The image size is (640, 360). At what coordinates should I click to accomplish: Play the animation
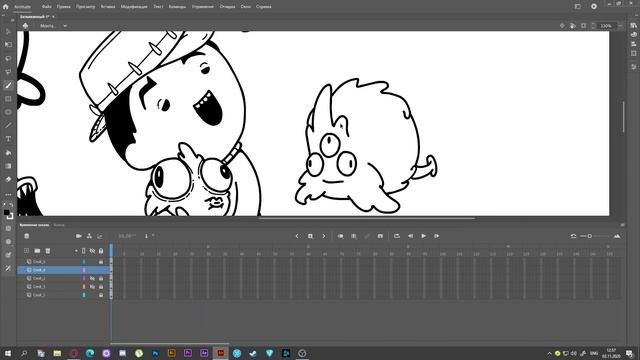pyautogui.click(x=423, y=236)
